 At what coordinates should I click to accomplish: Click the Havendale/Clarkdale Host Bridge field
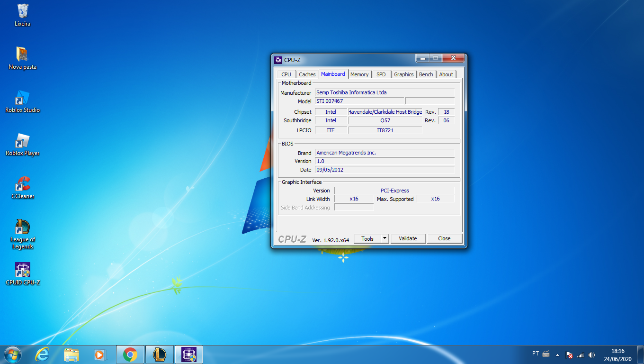pyautogui.click(x=385, y=112)
